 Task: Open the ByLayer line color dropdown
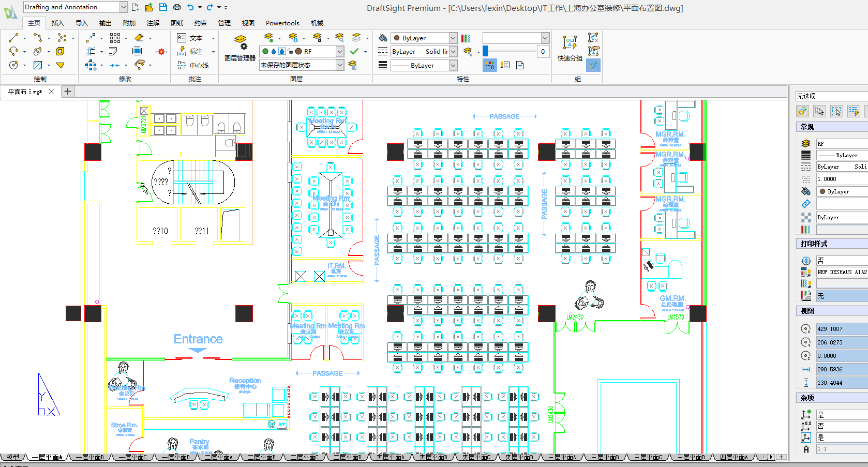point(453,38)
